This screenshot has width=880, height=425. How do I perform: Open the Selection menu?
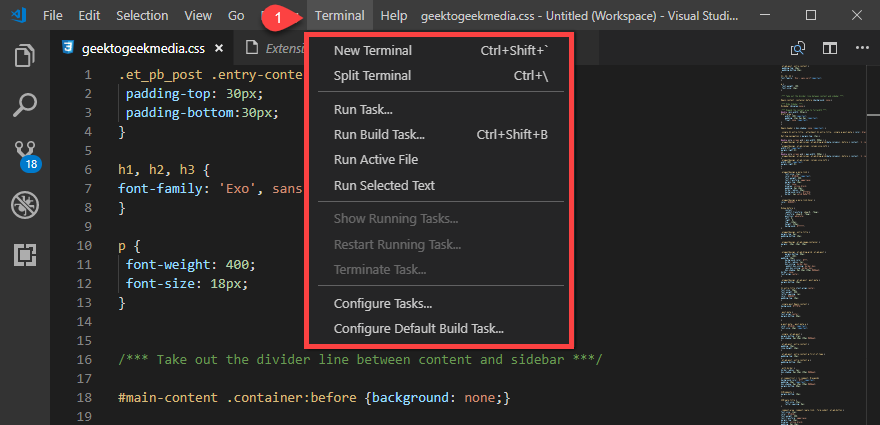point(142,16)
